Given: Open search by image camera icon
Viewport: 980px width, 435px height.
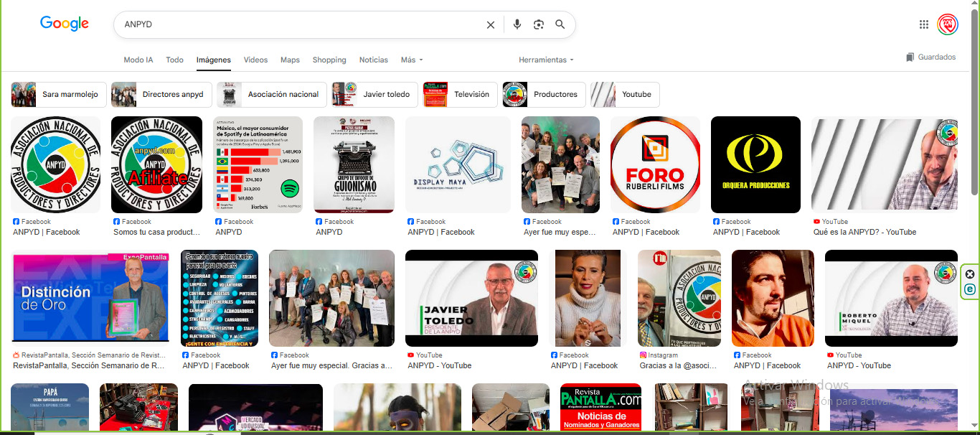Looking at the screenshot, I should (x=539, y=24).
